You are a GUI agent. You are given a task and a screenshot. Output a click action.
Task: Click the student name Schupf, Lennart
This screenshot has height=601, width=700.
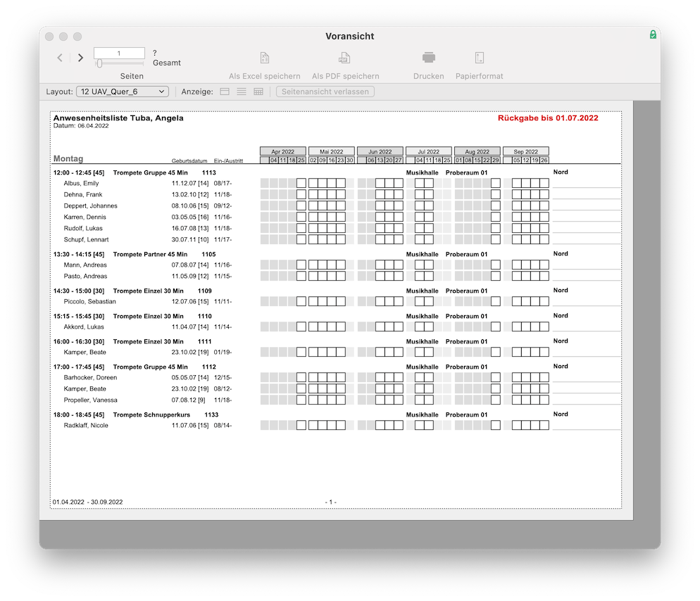click(86, 239)
